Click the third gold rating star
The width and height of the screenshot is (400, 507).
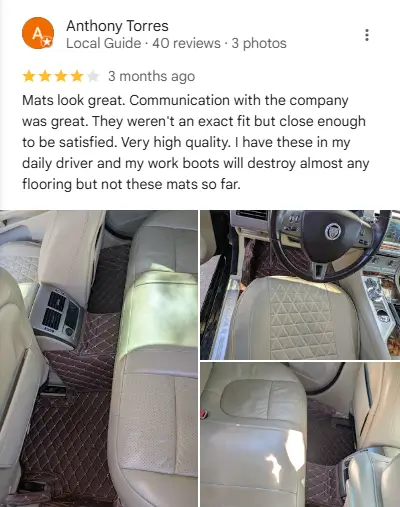61,76
